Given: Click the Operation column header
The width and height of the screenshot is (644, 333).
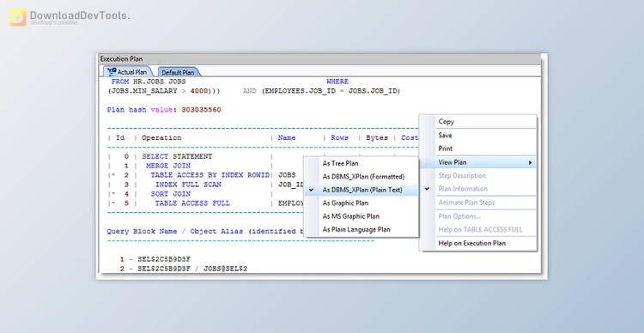Looking at the screenshot, I should tap(161, 138).
